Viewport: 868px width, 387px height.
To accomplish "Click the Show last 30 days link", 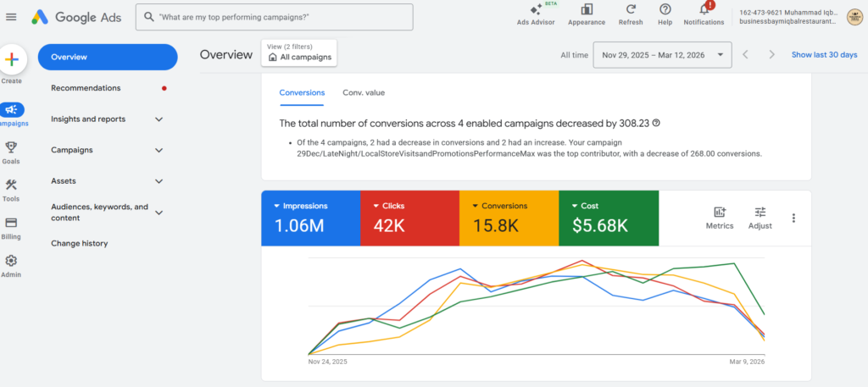I will coord(824,55).
